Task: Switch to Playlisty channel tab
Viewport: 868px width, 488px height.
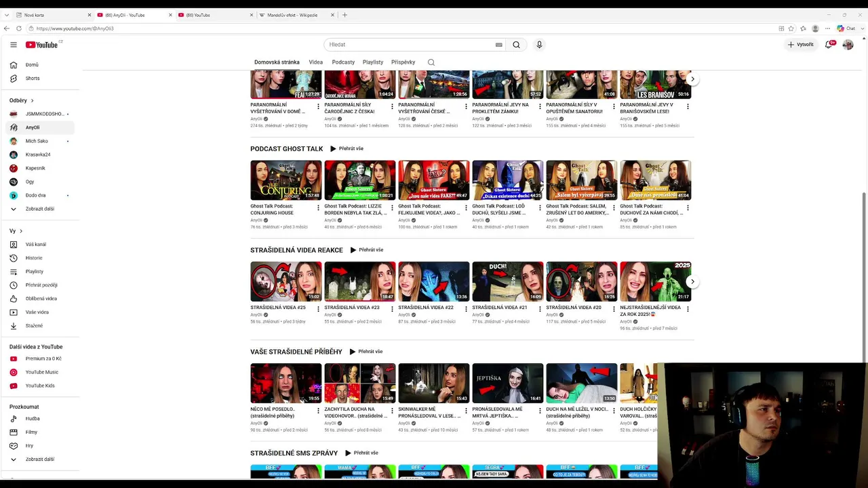Action: pos(373,62)
